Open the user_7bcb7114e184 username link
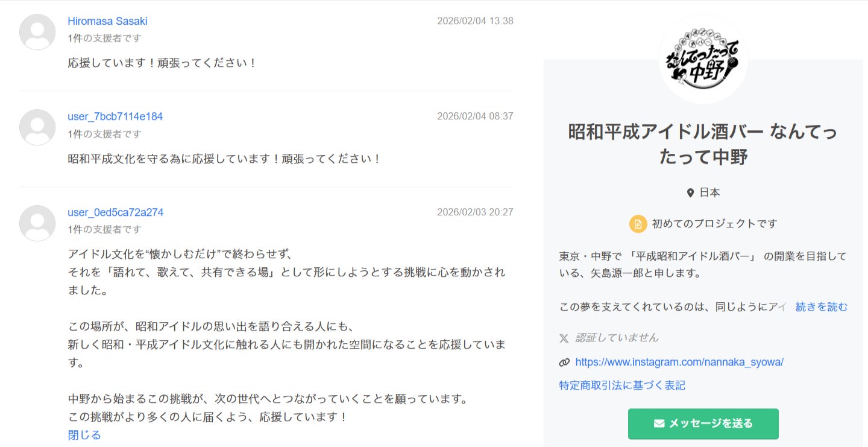This screenshot has height=447, width=868. click(115, 116)
